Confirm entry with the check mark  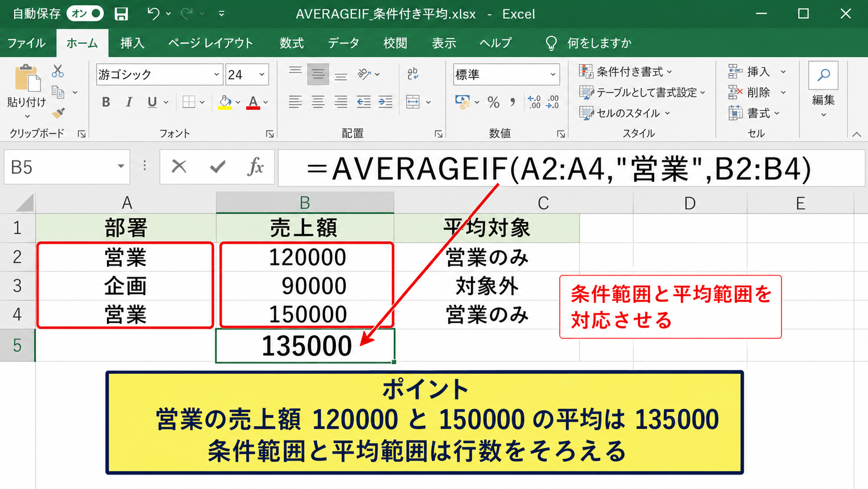pyautogui.click(x=218, y=167)
